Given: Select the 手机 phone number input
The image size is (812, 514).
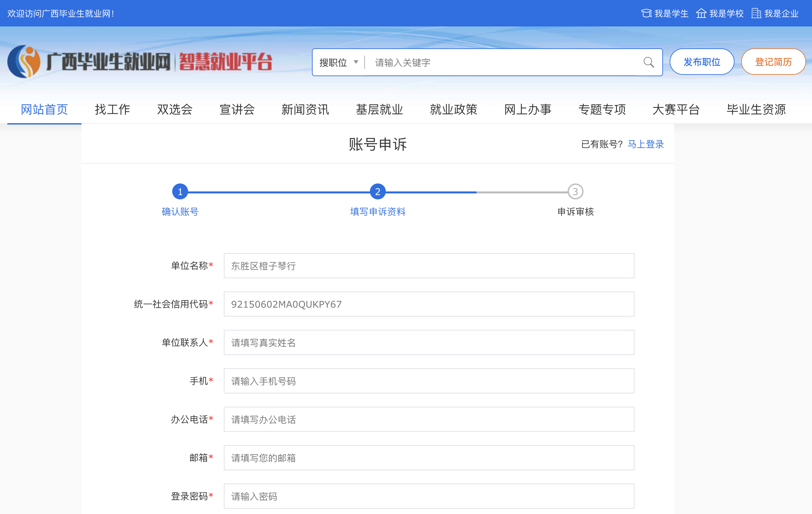Looking at the screenshot, I should pos(429,381).
